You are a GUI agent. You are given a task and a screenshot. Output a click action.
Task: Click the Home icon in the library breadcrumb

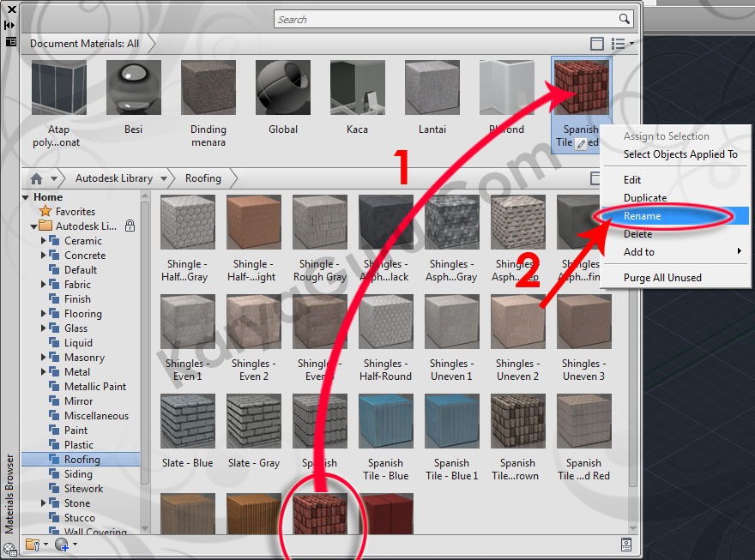click(36, 179)
